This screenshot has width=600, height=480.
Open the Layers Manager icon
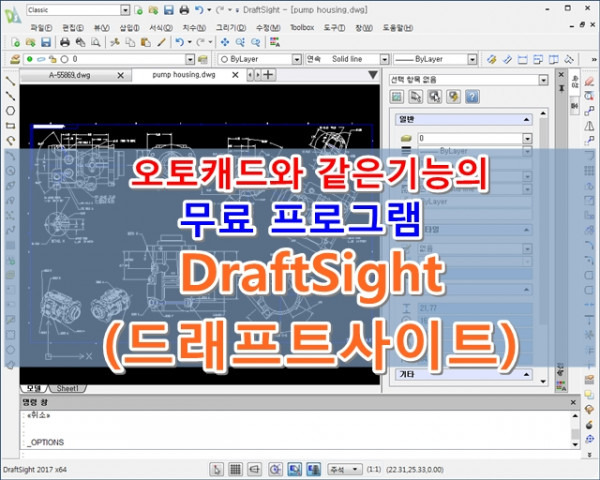click(15, 59)
